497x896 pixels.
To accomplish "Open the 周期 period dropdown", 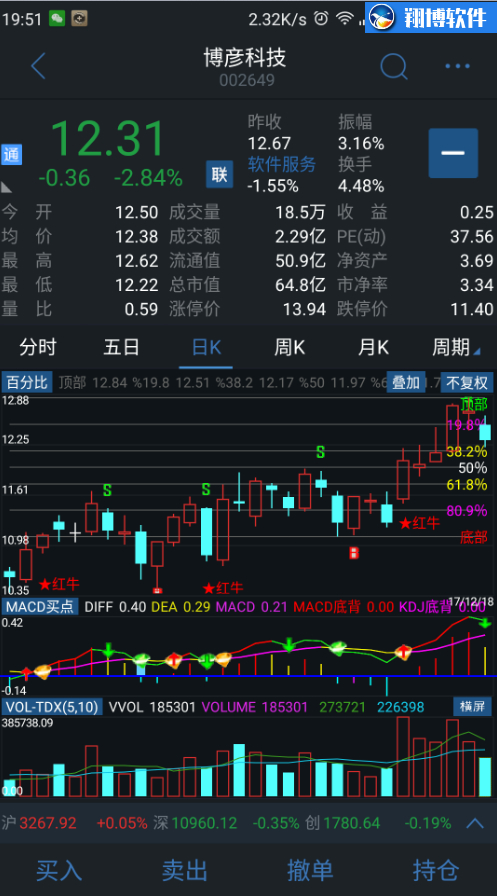I will tap(456, 347).
